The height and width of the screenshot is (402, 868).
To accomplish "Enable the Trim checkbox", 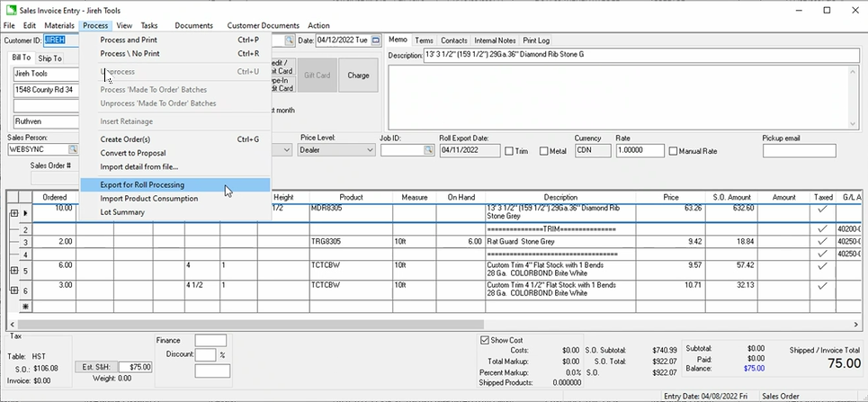I will tap(510, 151).
